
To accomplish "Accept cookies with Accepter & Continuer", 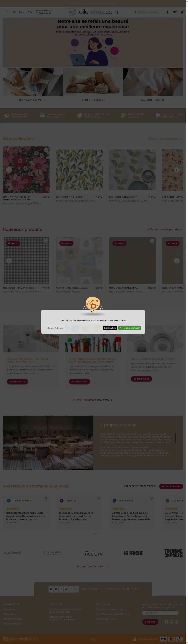I will (x=130, y=328).
